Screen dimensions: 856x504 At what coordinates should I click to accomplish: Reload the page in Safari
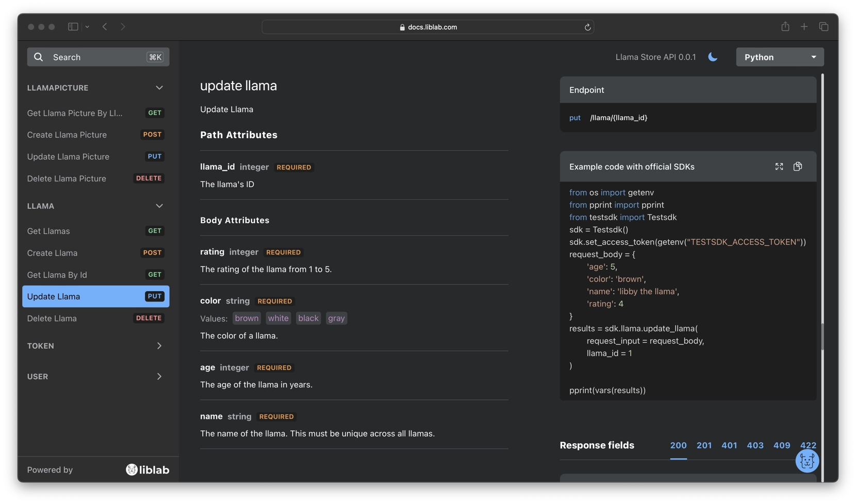587,27
